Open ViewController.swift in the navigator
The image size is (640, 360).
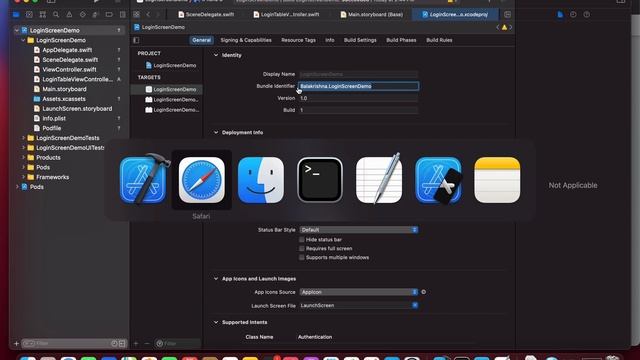point(69,69)
